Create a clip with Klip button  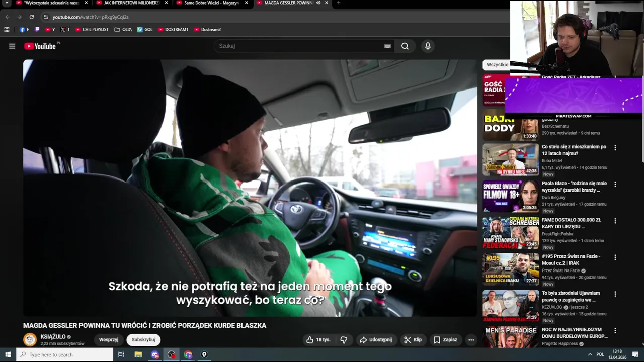[x=413, y=340]
